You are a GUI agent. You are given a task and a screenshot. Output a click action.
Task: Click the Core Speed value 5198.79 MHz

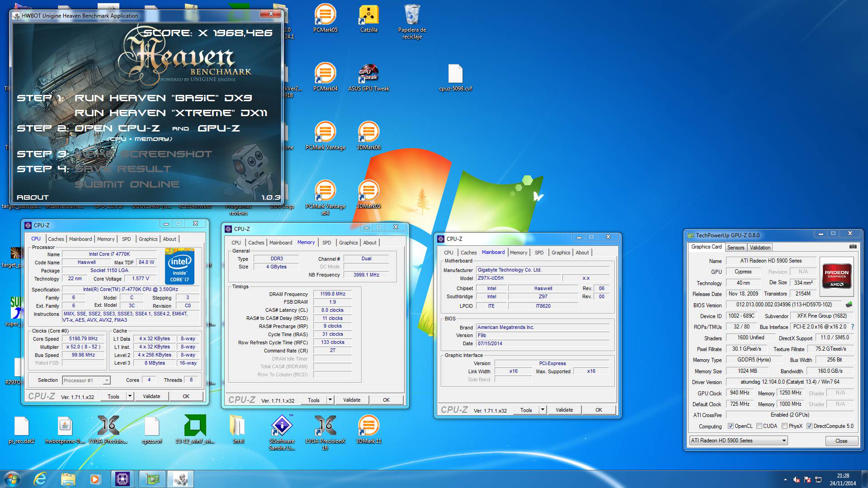(83, 338)
